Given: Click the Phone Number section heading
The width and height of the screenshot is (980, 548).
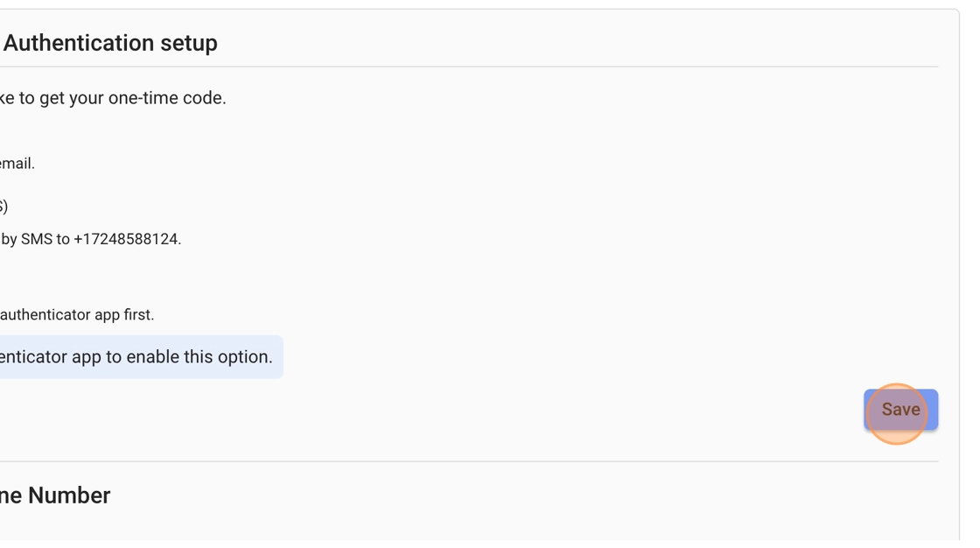Looking at the screenshot, I should pyautogui.click(x=54, y=495).
